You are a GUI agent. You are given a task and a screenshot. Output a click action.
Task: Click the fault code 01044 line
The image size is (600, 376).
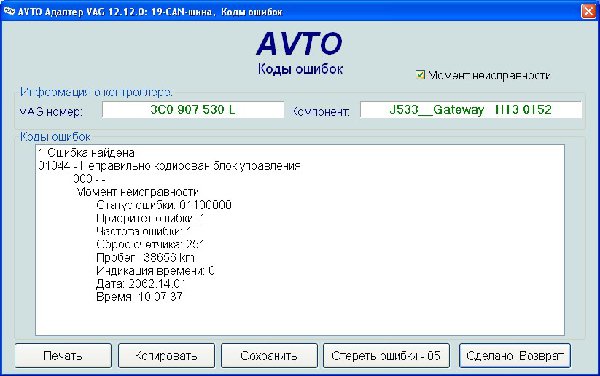coord(170,166)
